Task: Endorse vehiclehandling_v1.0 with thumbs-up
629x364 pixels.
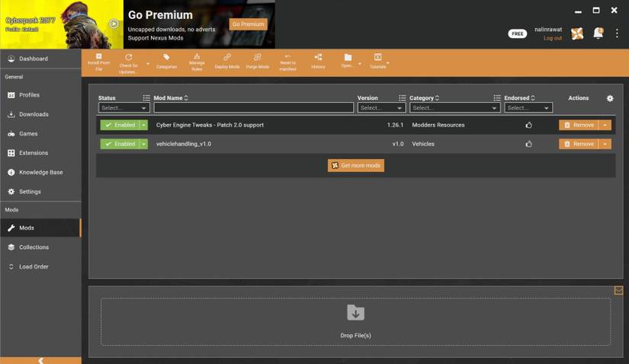Action: (x=528, y=144)
